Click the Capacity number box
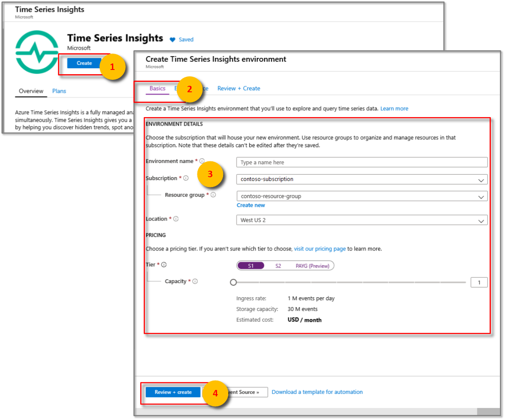The height and width of the screenshot is (420, 505). (x=479, y=282)
